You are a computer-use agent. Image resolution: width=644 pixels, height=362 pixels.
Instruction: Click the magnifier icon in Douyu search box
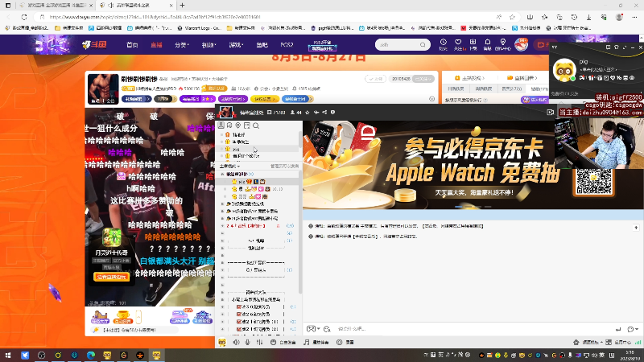(423, 45)
